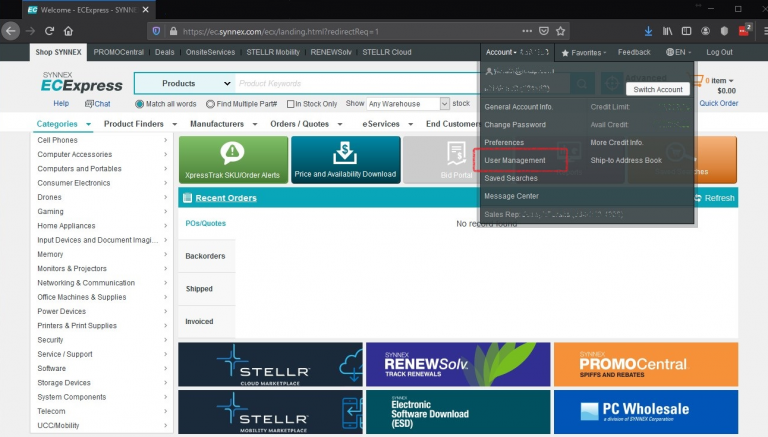Open the Products search category dropdown
The image size is (768, 437).
(185, 83)
